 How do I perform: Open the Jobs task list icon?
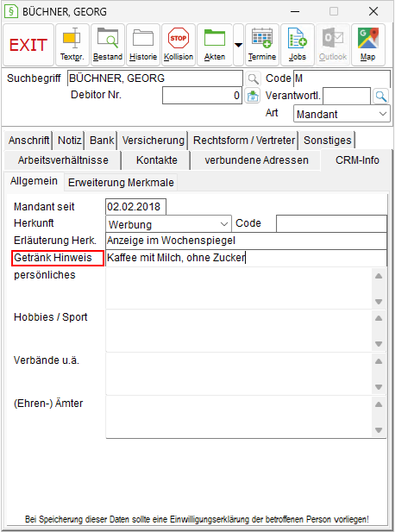click(298, 45)
